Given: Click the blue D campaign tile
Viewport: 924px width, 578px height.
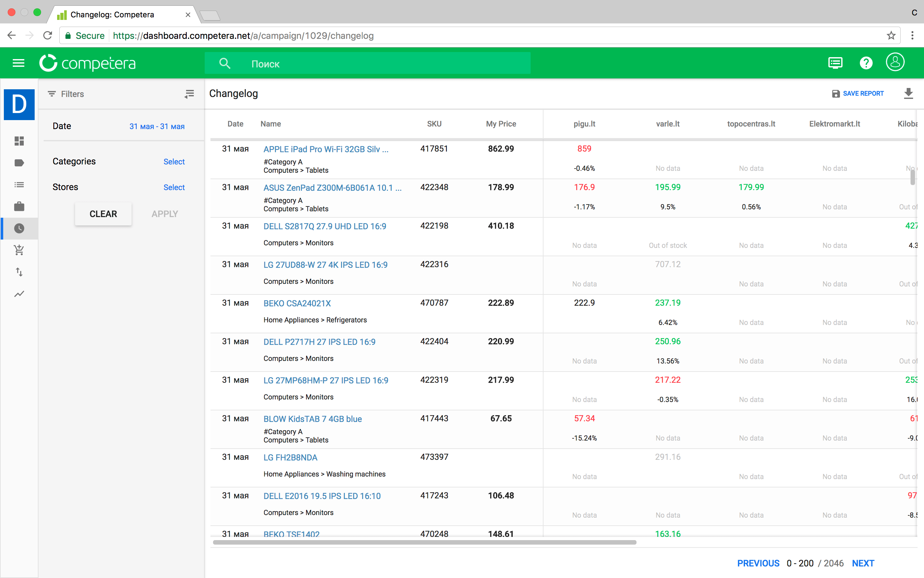Looking at the screenshot, I should click(x=19, y=104).
